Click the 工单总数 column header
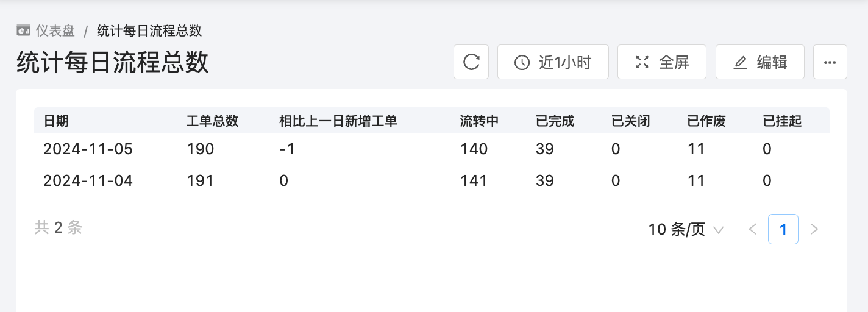 [x=212, y=121]
